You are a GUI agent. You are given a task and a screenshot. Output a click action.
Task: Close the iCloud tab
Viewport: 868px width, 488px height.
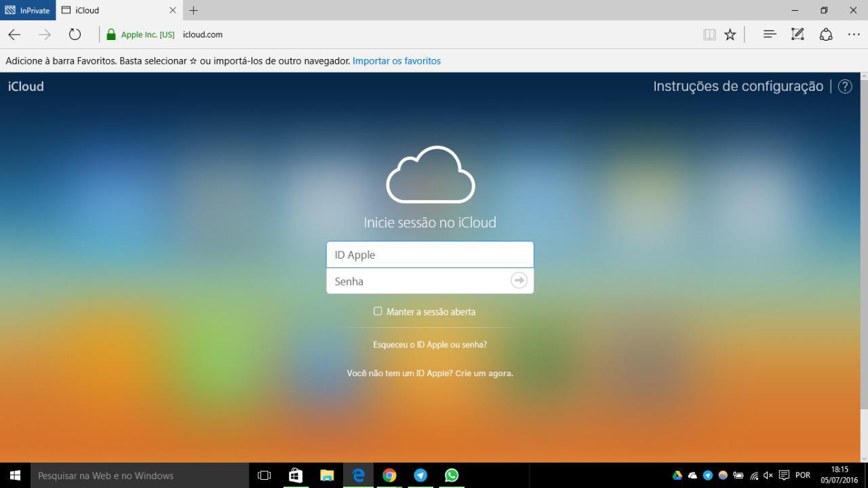(172, 10)
